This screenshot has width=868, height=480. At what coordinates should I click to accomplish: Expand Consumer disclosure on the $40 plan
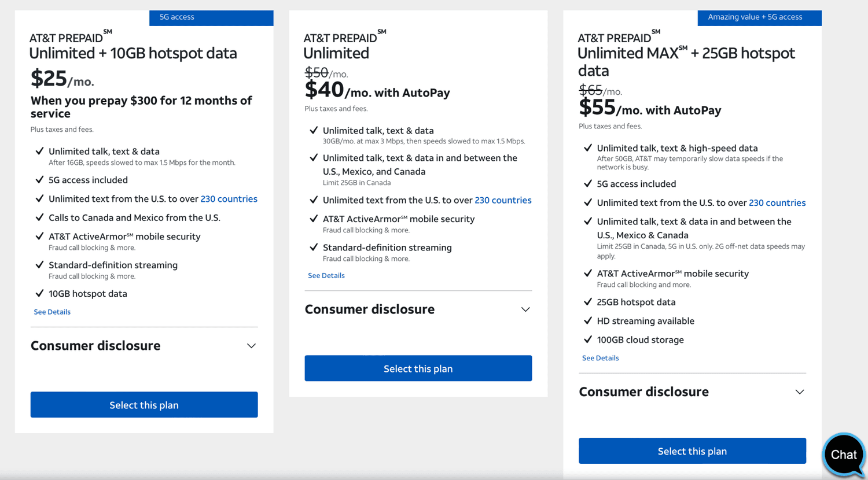pos(418,309)
